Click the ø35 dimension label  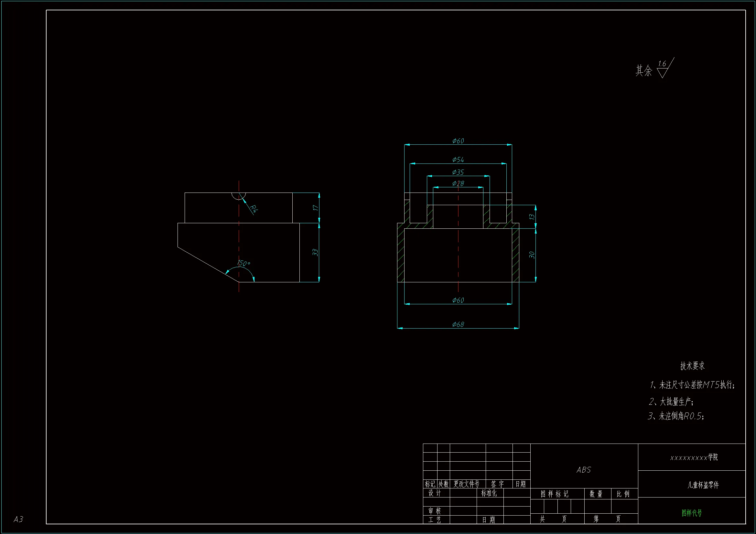tap(458, 172)
